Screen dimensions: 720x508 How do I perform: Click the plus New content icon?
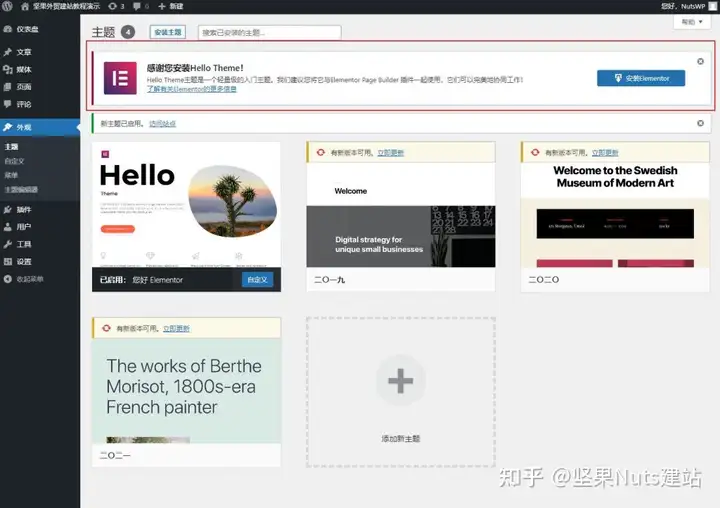pyautogui.click(x=162, y=6)
